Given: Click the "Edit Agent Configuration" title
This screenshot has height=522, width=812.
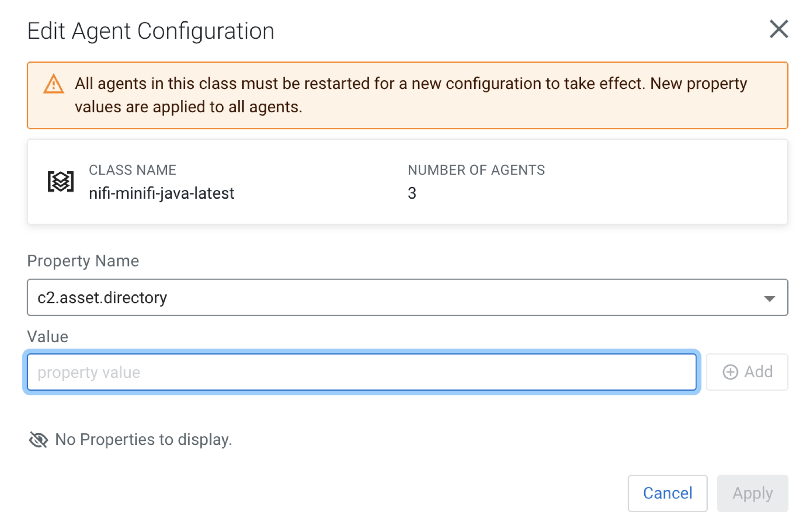Looking at the screenshot, I should (x=151, y=31).
